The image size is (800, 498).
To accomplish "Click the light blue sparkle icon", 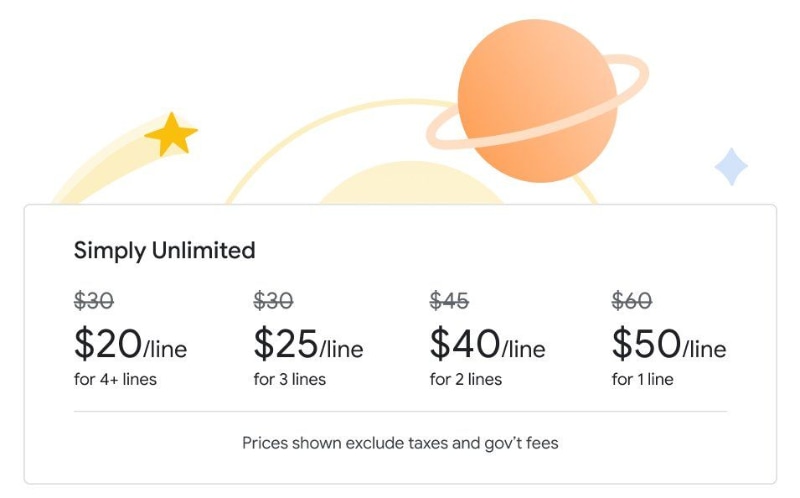I will click(731, 167).
